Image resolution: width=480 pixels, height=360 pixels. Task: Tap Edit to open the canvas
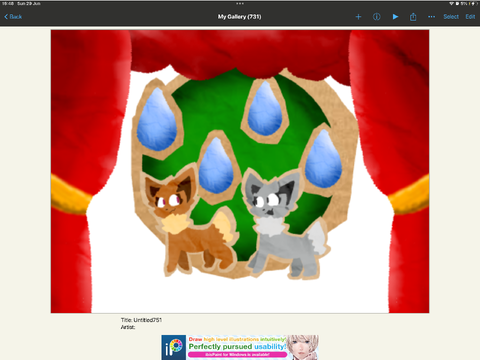click(x=470, y=17)
